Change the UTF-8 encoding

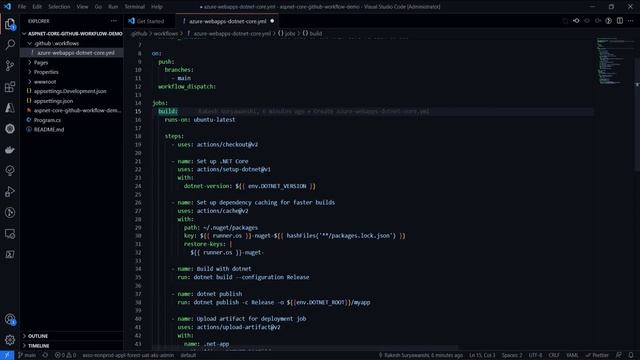(536, 356)
